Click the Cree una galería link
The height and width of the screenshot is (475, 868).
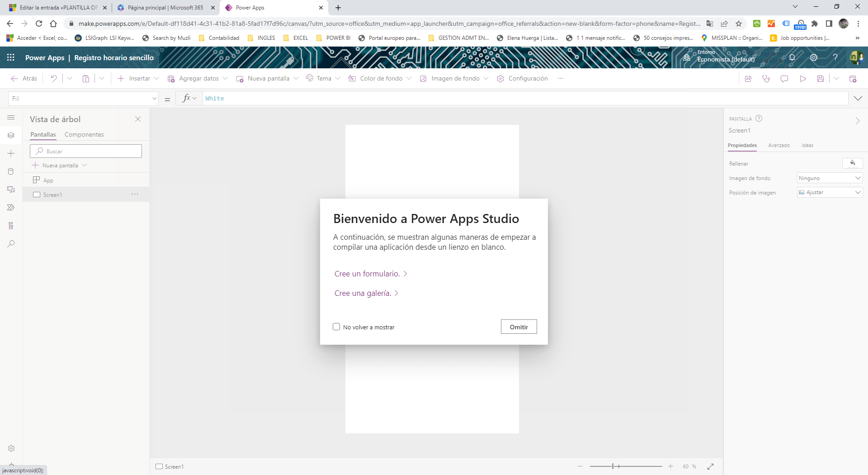click(367, 293)
